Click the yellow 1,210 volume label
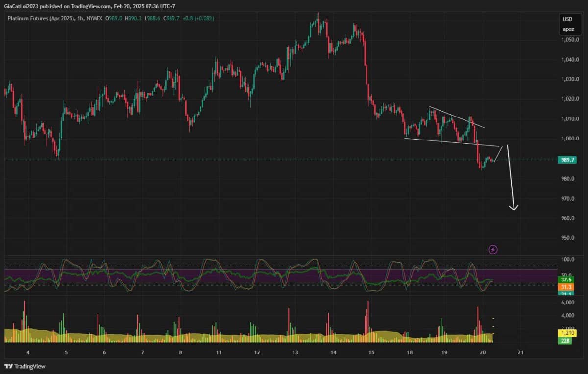The height and width of the screenshot is (374, 588). click(x=567, y=333)
